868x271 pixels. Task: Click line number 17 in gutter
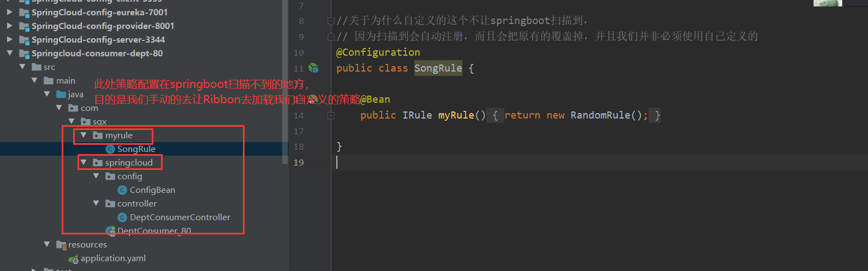tap(299, 131)
